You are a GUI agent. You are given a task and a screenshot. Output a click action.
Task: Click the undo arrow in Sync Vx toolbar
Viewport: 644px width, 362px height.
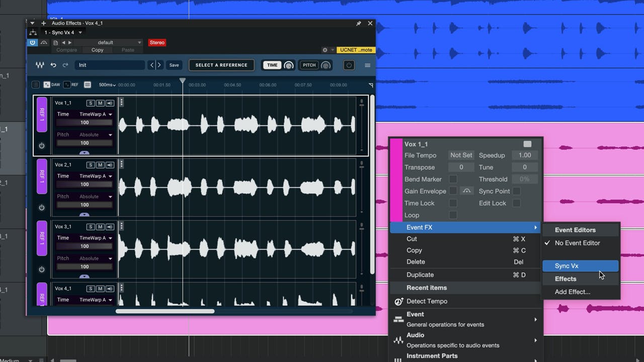click(53, 65)
